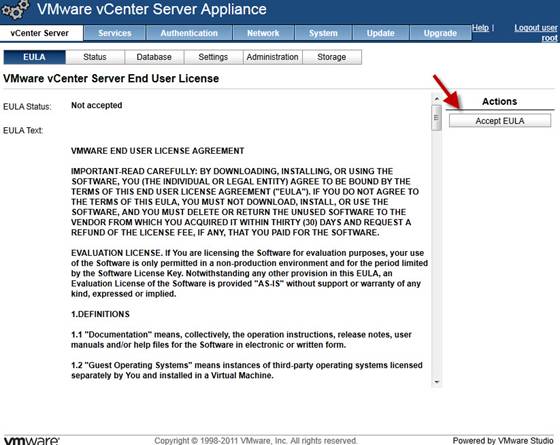The height and width of the screenshot is (445, 560).
Task: Open the Administration sub-tab
Action: (272, 57)
